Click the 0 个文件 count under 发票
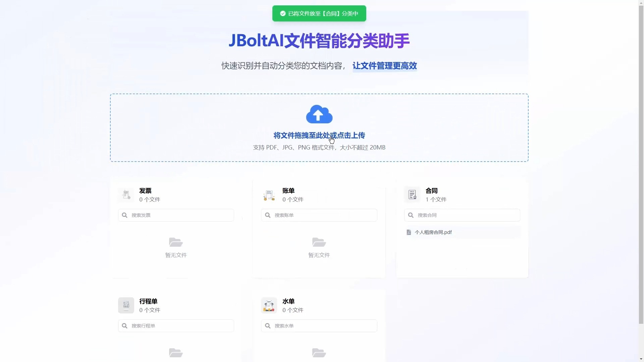Screen dimensions: 644x362 [150, 199]
